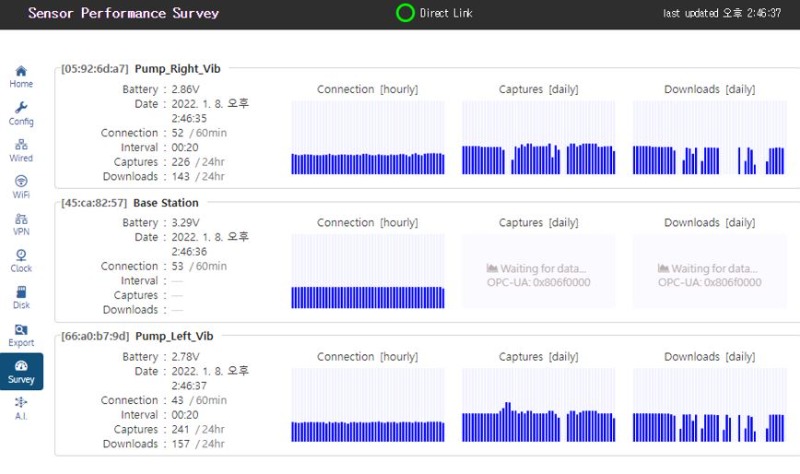800x474 pixels.
Task: Click the last updated timestamp
Action: (x=722, y=13)
